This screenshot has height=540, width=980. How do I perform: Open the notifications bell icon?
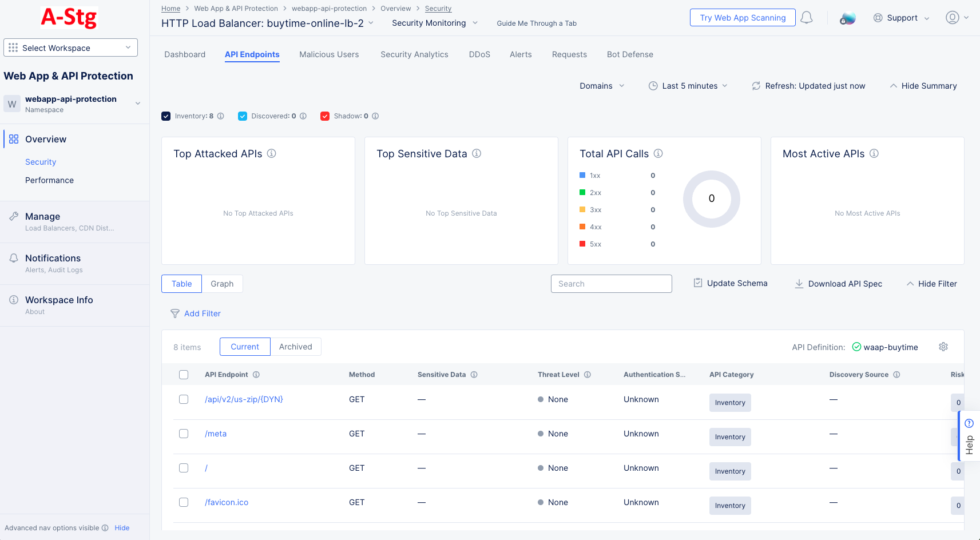click(807, 17)
